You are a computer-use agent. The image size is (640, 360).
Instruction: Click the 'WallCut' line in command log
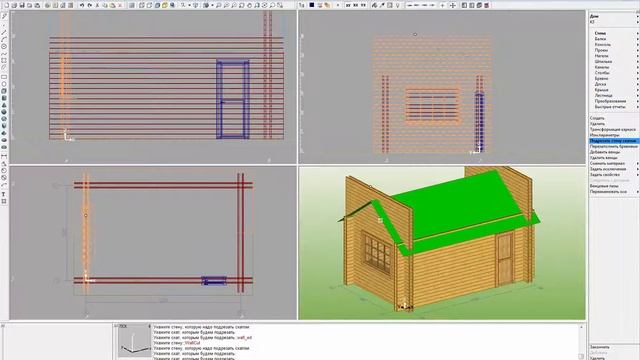tap(177, 343)
